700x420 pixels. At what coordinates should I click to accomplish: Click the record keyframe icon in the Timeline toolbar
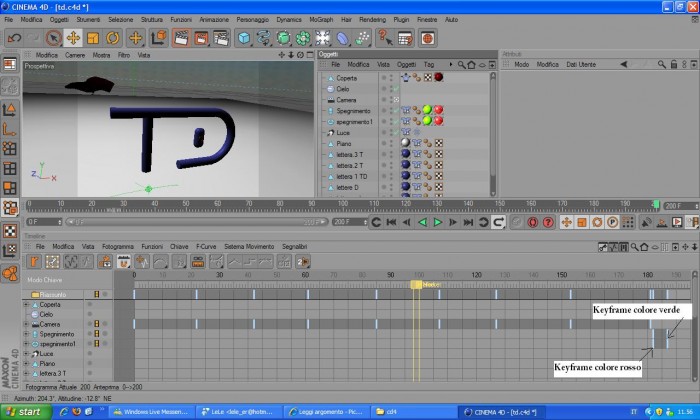(x=105, y=262)
